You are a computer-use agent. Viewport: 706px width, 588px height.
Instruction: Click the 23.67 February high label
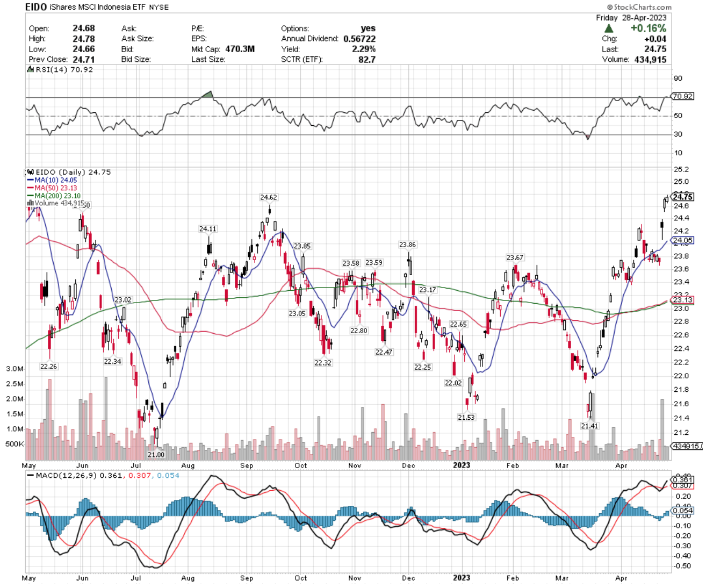(x=515, y=257)
